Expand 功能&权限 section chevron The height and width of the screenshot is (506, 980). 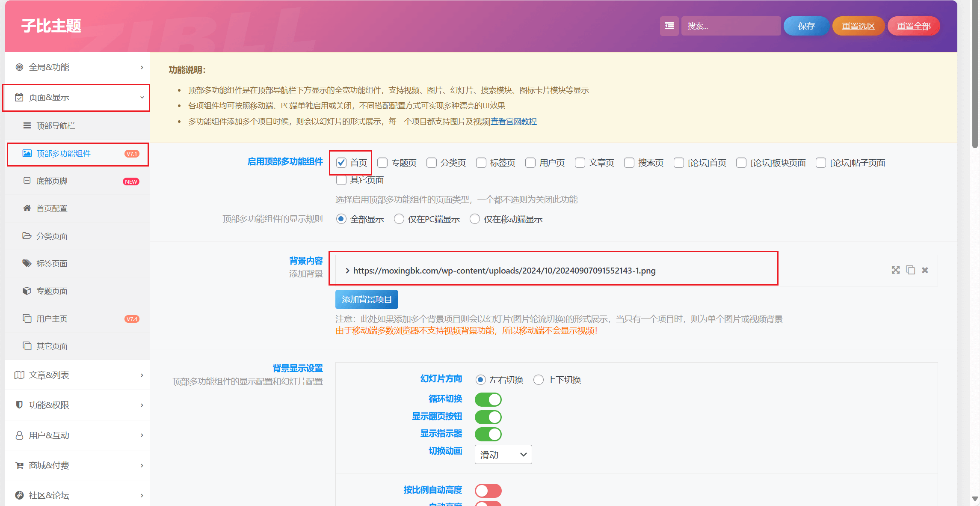[x=142, y=405]
